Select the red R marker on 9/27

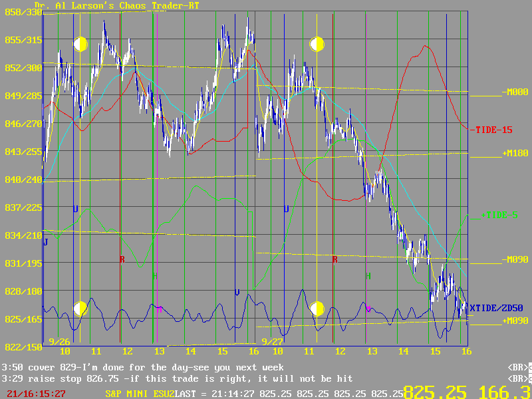point(334,259)
